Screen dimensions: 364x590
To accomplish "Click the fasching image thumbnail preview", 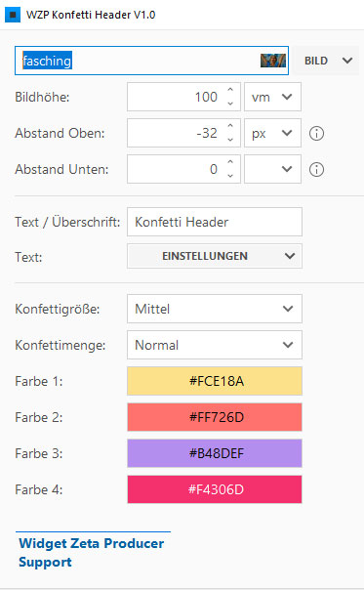I will tap(273, 61).
